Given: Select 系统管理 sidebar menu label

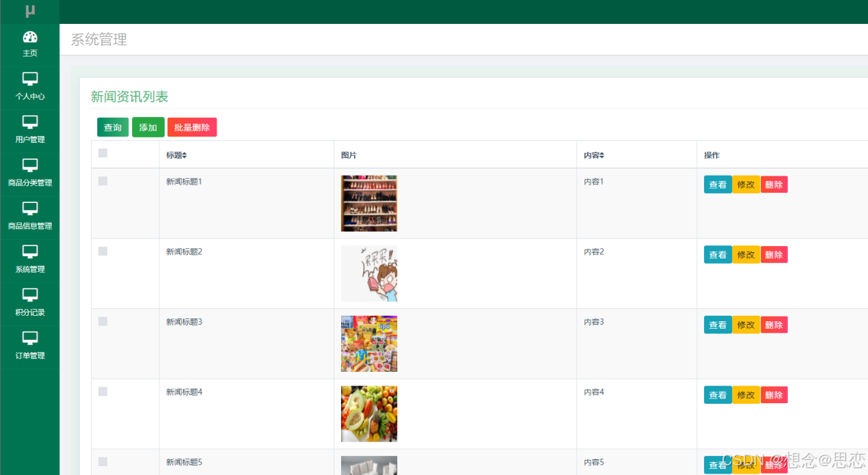Looking at the screenshot, I should 30,269.
